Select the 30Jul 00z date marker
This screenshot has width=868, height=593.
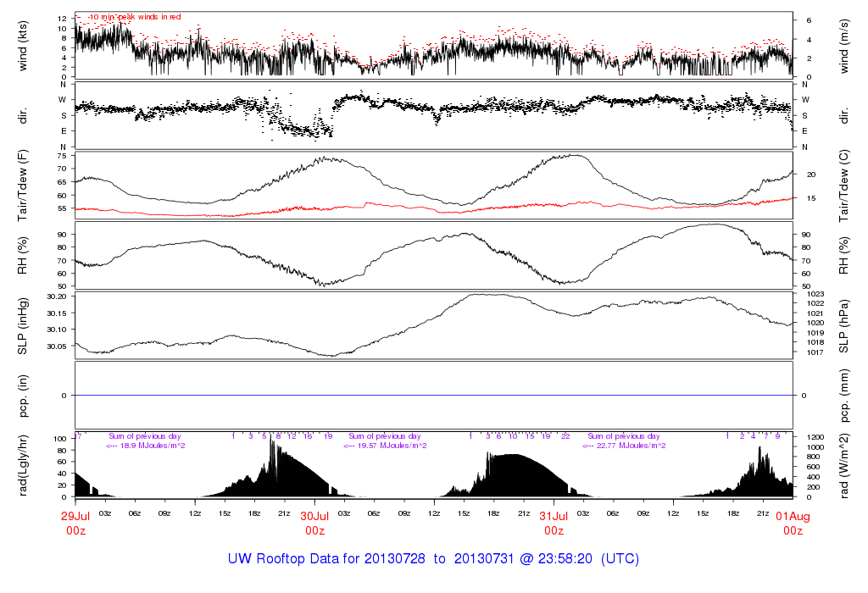point(314,523)
